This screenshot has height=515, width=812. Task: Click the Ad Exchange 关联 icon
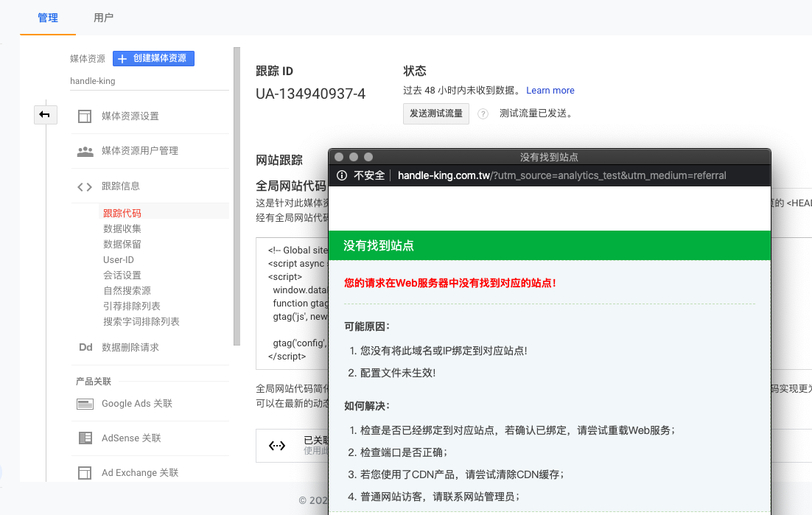coord(85,473)
